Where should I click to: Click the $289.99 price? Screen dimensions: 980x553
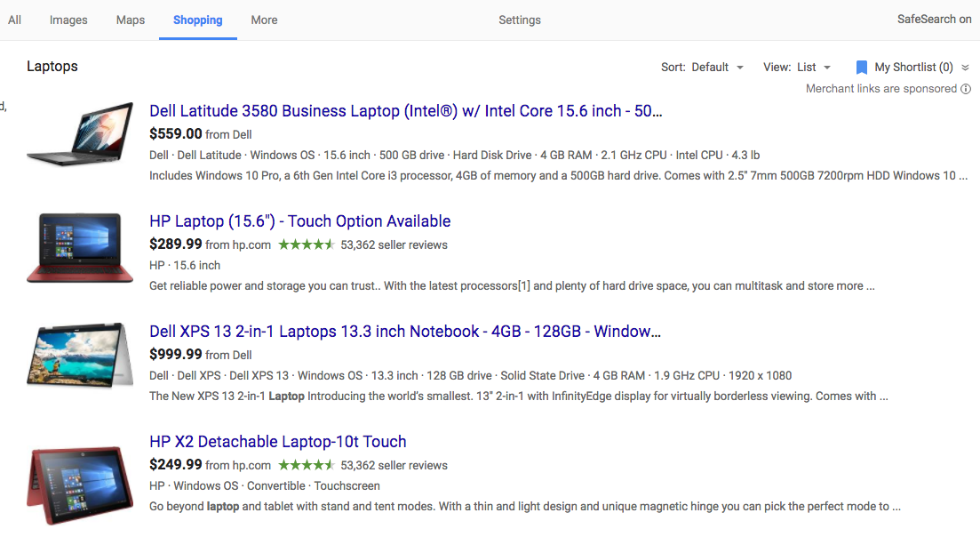pos(176,244)
